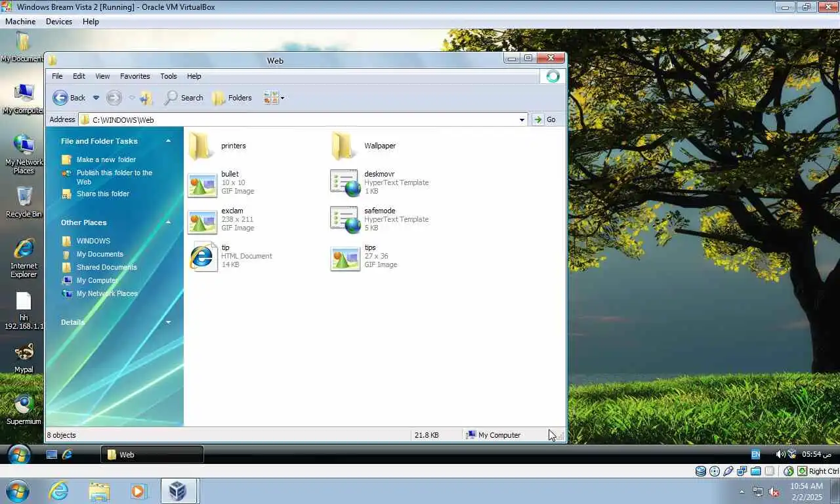Select the tips GIF image file
The height and width of the screenshot is (504, 840).
pyautogui.click(x=364, y=256)
